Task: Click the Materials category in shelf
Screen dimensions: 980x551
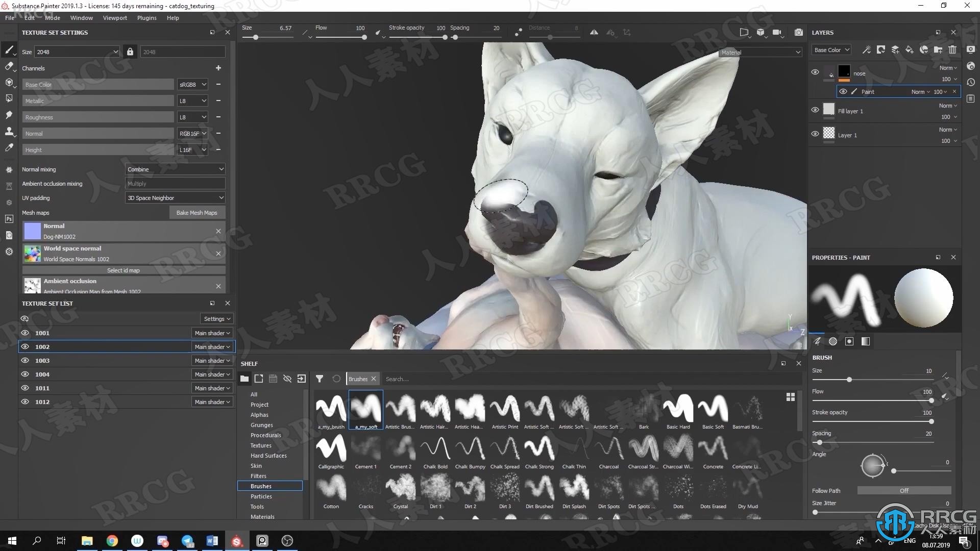Action: pyautogui.click(x=262, y=516)
